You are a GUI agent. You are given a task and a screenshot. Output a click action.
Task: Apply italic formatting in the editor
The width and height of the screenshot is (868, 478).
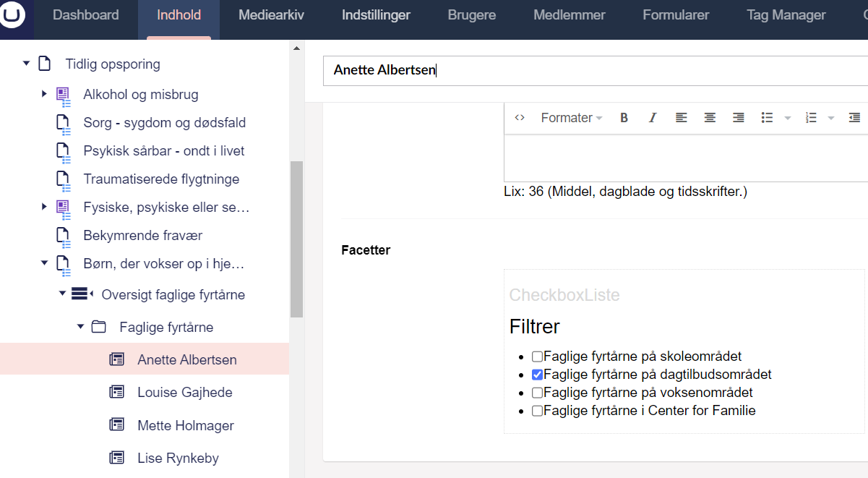coord(653,118)
